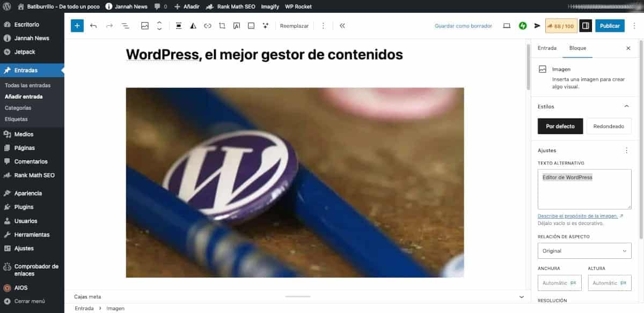Open the image alignment options
This screenshot has height=313, width=644.
(179, 26)
